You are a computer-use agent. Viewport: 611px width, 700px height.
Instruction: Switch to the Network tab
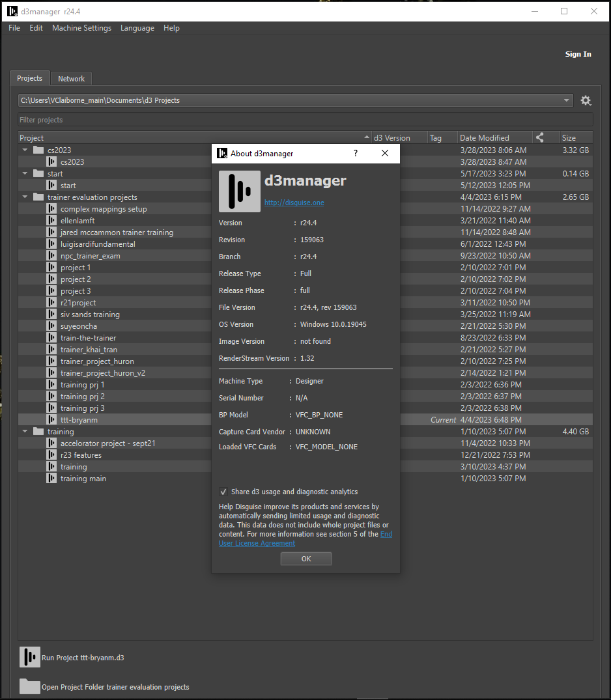[x=70, y=78]
